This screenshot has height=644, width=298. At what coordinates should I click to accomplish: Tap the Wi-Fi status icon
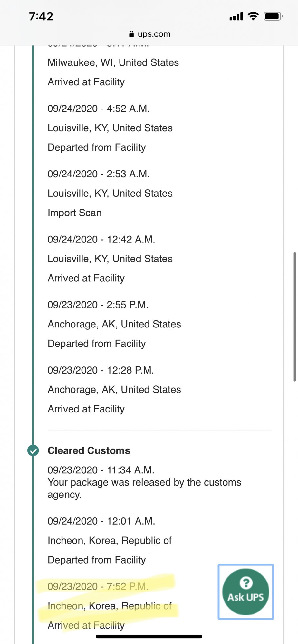(x=253, y=16)
